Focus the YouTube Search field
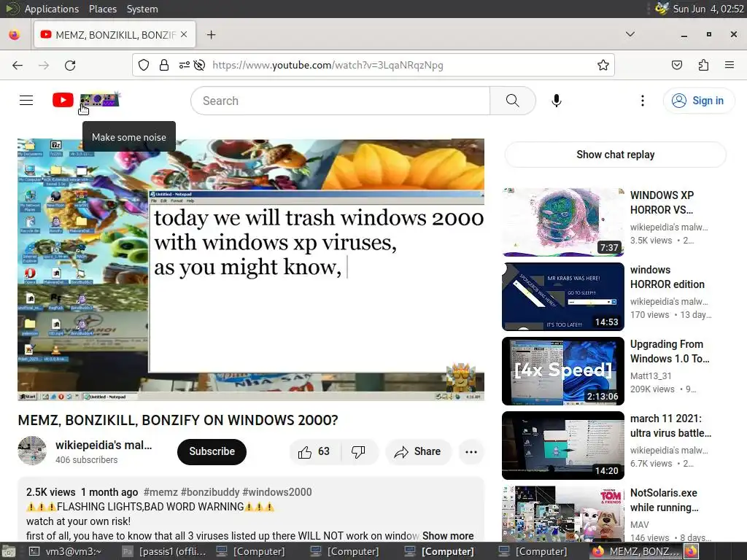This screenshot has width=747, height=560. point(341,101)
